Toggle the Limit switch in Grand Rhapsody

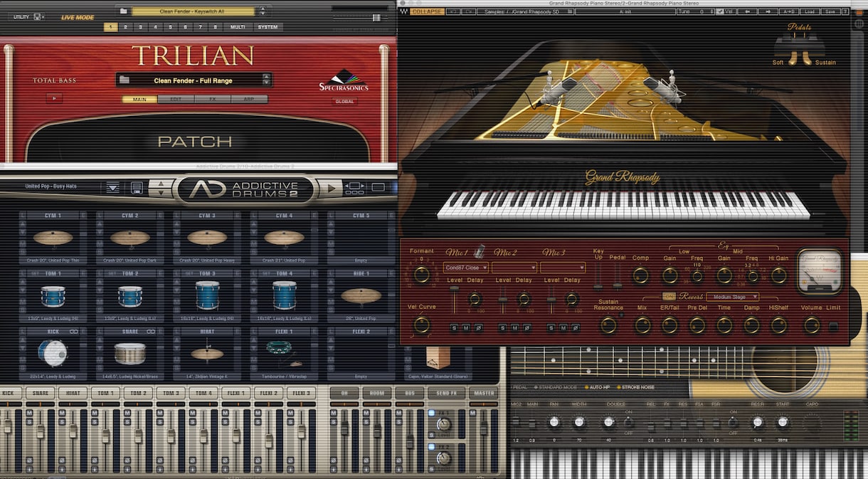tap(833, 327)
